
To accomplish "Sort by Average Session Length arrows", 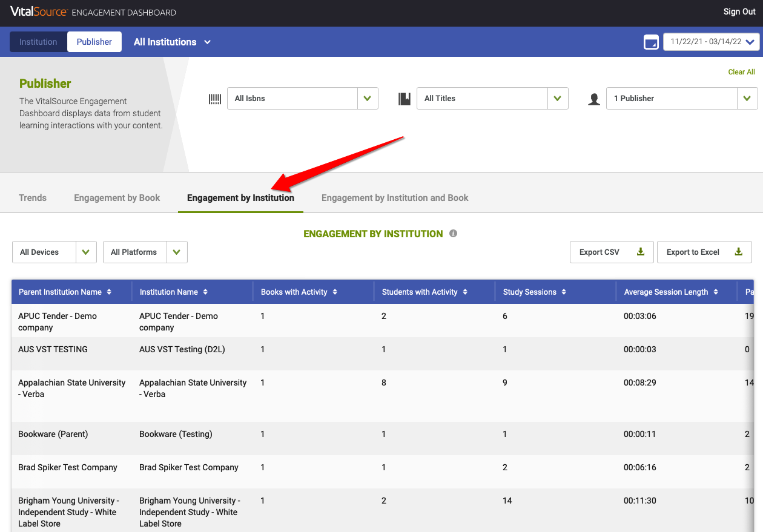I will (716, 292).
